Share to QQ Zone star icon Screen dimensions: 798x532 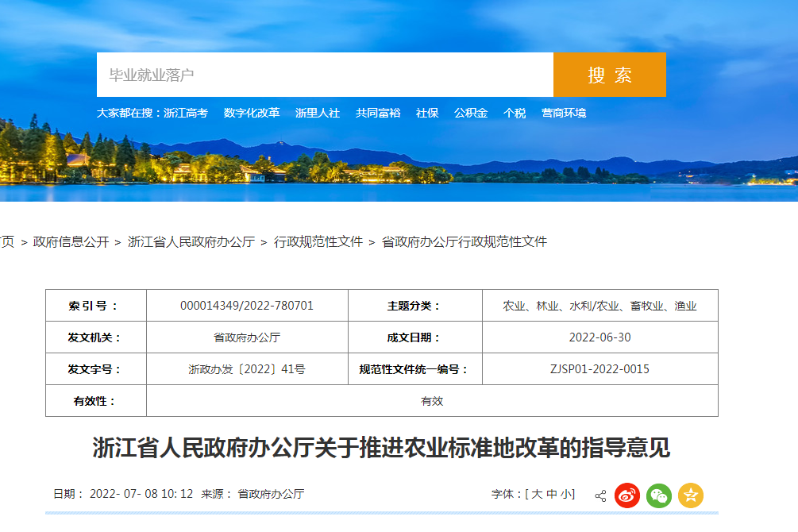tap(691, 495)
